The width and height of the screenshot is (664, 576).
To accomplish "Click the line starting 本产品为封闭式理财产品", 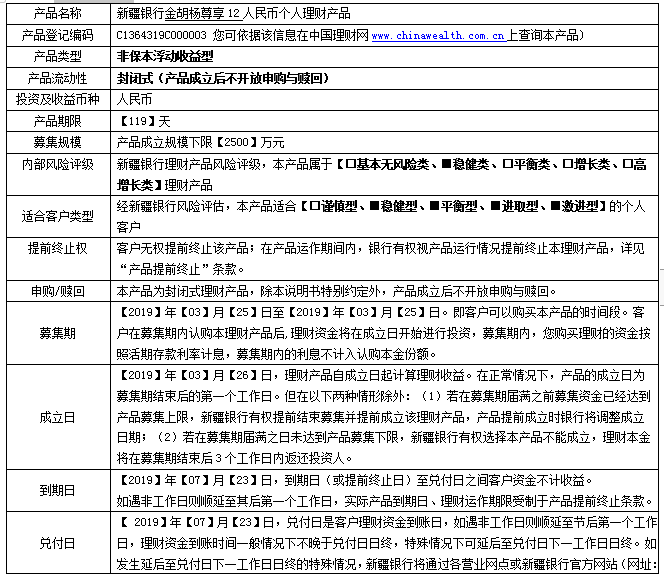I will click(337, 291).
